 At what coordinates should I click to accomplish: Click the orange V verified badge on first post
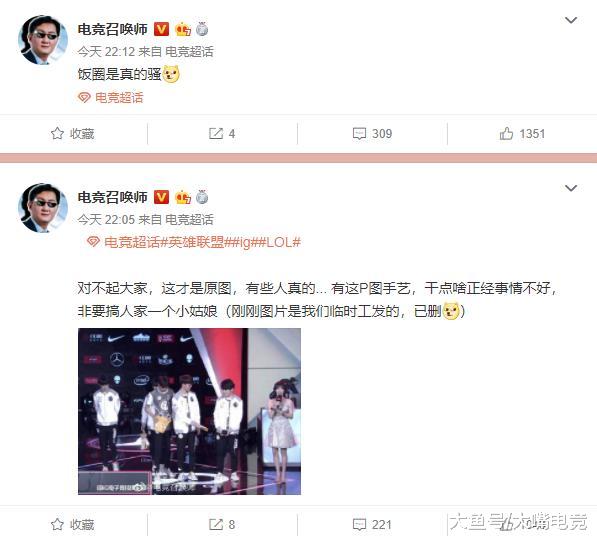[x=161, y=29]
